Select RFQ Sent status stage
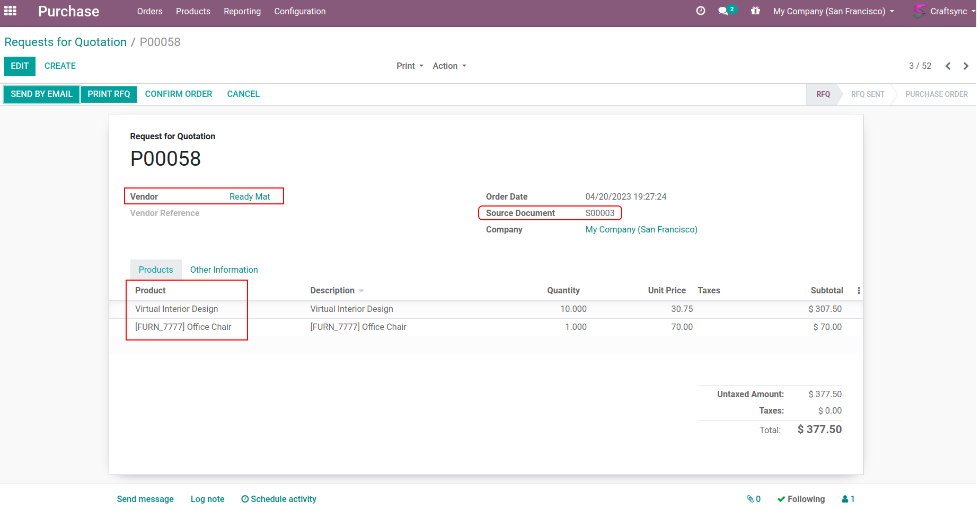This screenshot has height=511, width=980. 867,94
